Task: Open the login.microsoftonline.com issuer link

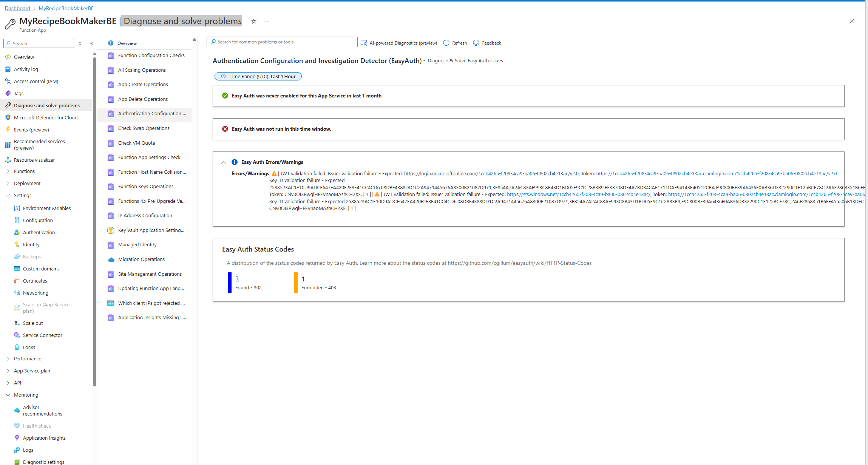Action: coord(491,173)
